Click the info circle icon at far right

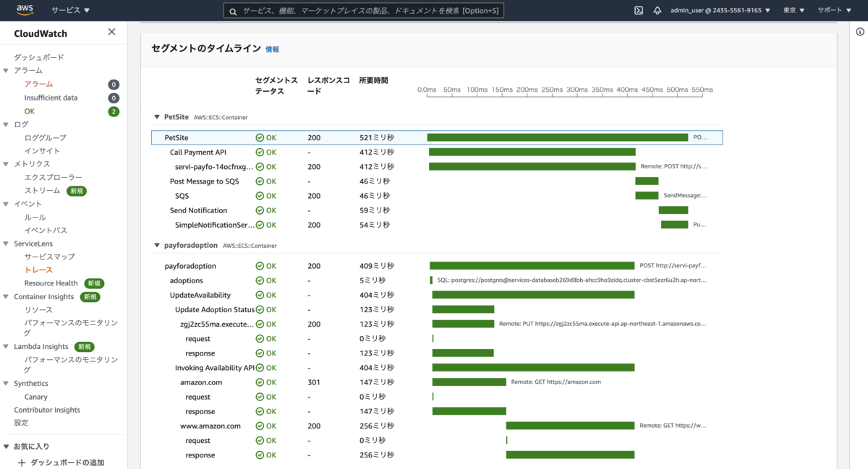click(860, 32)
